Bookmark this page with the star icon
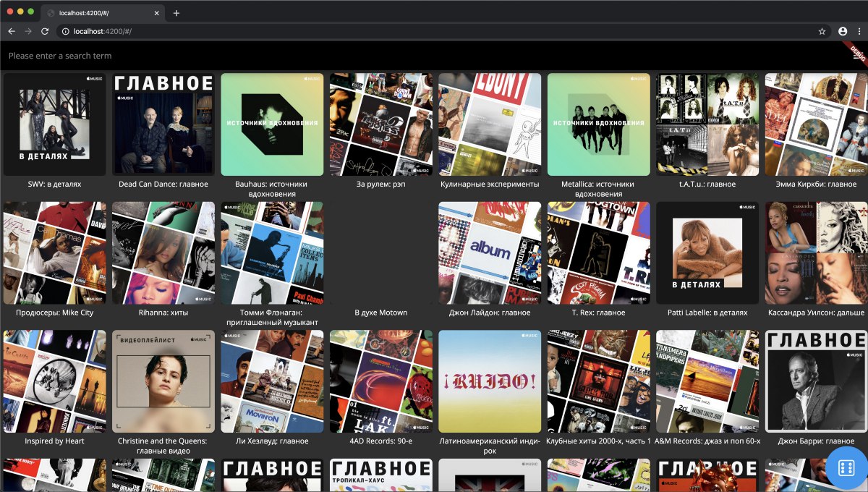 pos(822,32)
